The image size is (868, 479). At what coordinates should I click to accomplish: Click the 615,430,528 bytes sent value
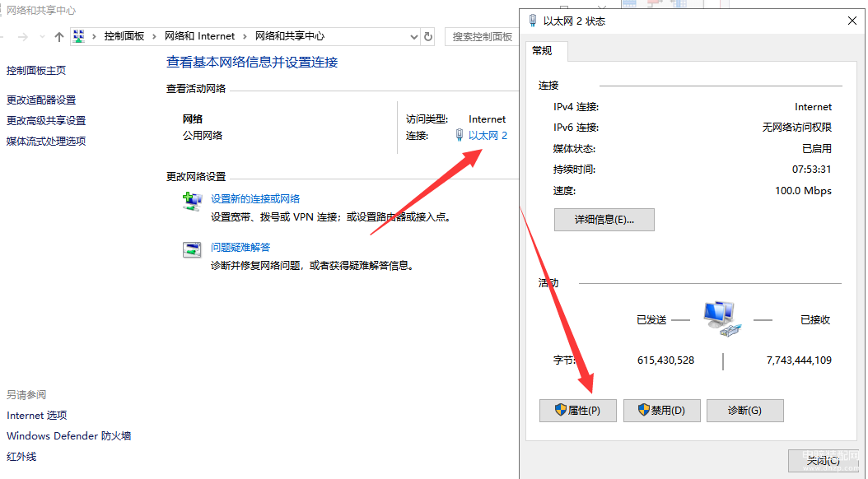(x=665, y=360)
